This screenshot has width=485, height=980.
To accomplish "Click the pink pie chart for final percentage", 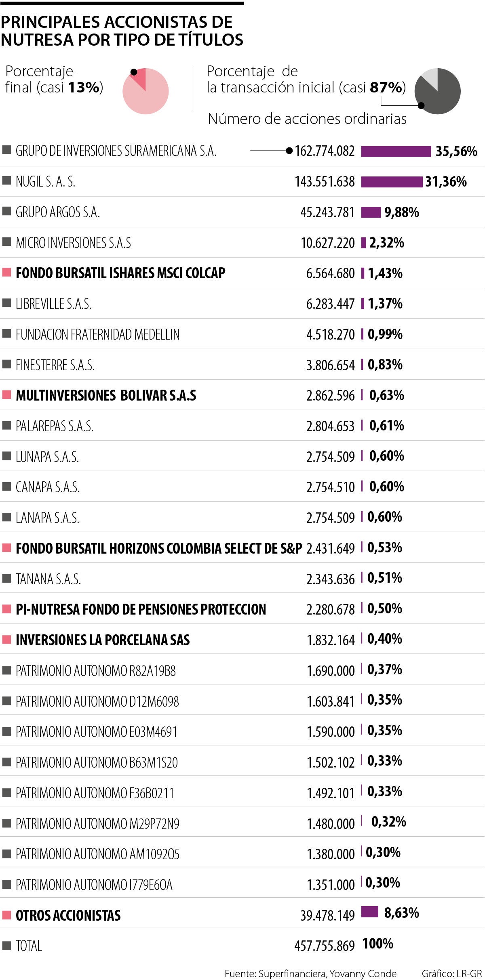I will point(145,91).
